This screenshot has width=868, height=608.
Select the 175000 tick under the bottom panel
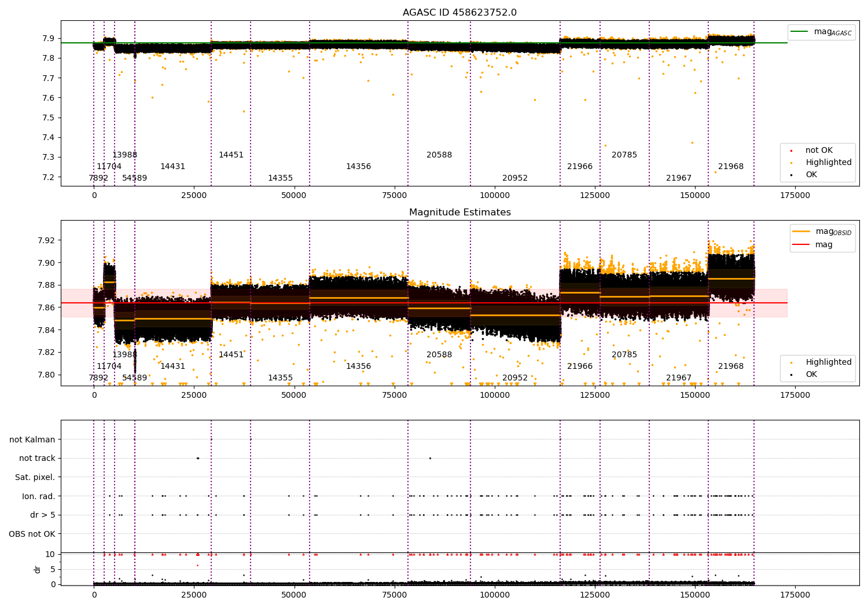click(x=795, y=595)
